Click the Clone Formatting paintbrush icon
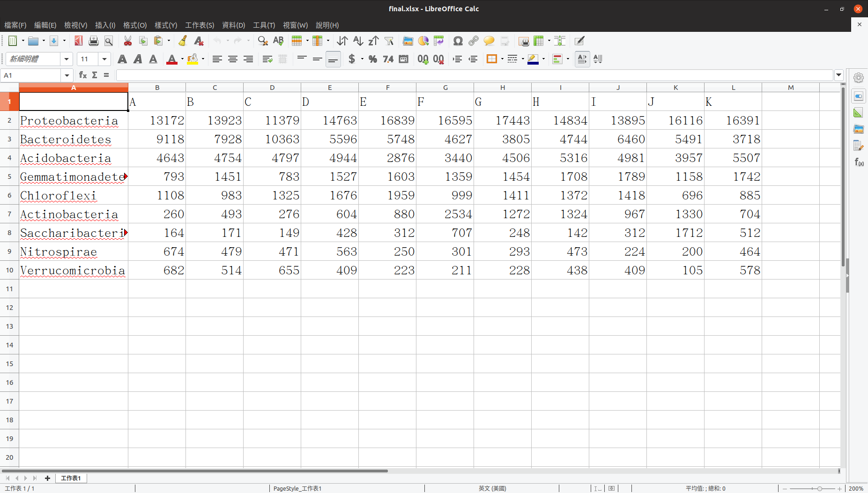868x493 pixels. click(183, 41)
